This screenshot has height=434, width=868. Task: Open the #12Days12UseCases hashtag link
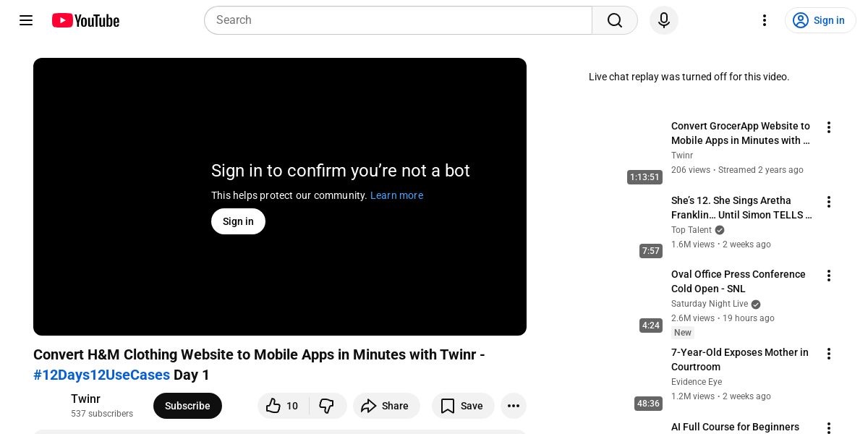coord(101,375)
